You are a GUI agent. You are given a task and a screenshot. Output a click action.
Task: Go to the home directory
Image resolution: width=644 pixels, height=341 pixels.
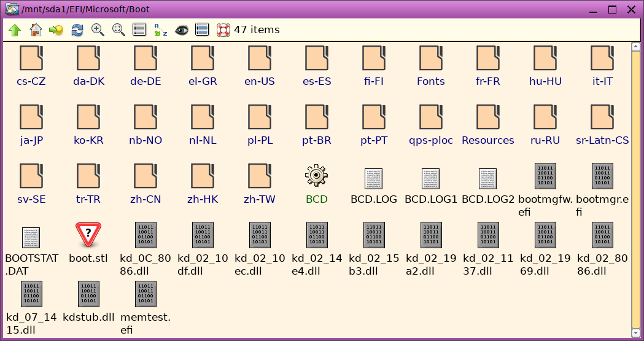coord(36,29)
